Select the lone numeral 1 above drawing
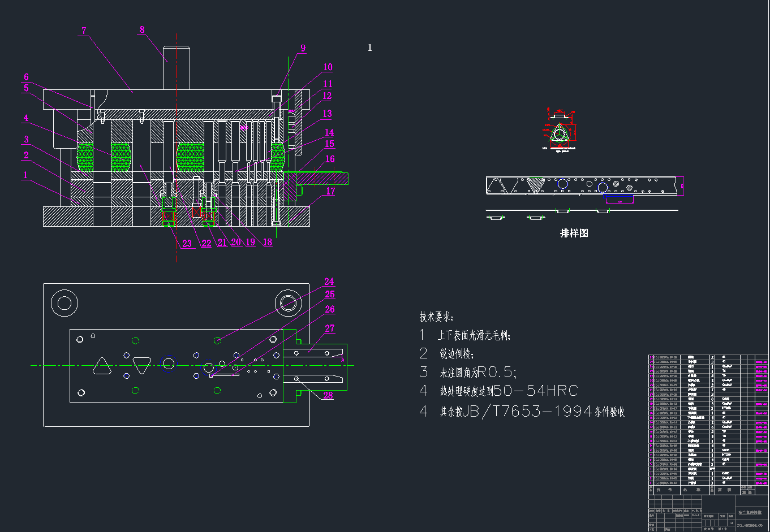The width and height of the screenshot is (770, 532). click(x=370, y=48)
